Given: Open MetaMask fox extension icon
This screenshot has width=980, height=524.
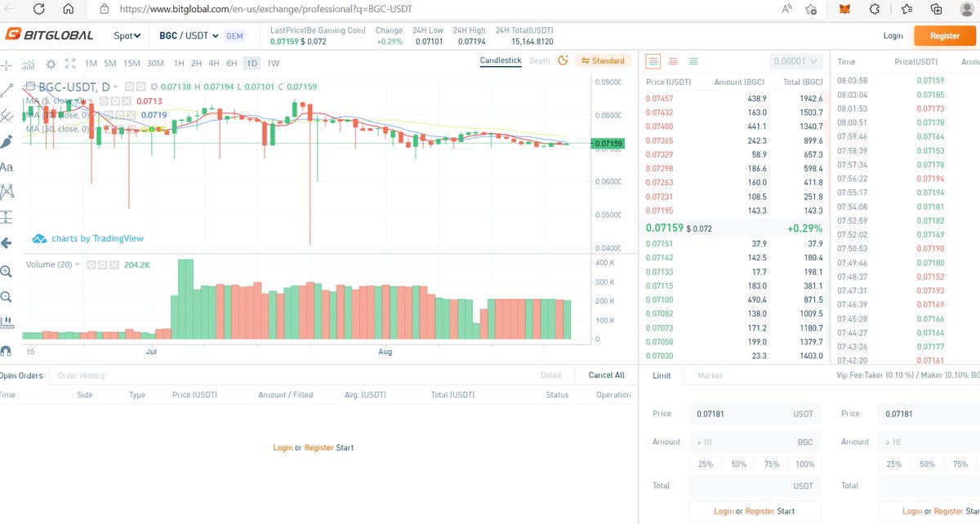Looking at the screenshot, I should coord(844,9).
